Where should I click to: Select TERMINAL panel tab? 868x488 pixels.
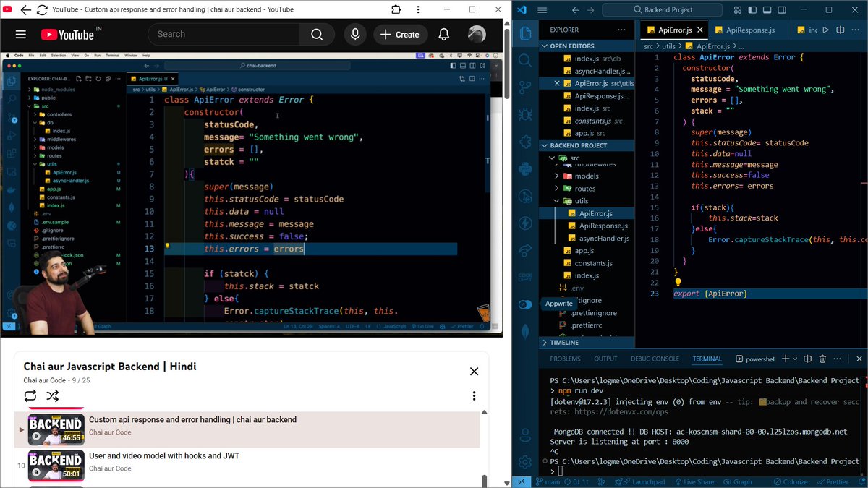pos(707,359)
